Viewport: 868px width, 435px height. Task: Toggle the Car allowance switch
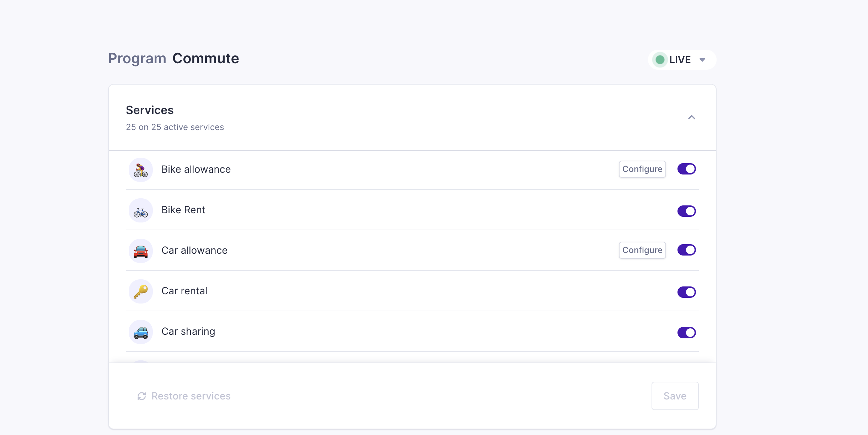(x=686, y=250)
